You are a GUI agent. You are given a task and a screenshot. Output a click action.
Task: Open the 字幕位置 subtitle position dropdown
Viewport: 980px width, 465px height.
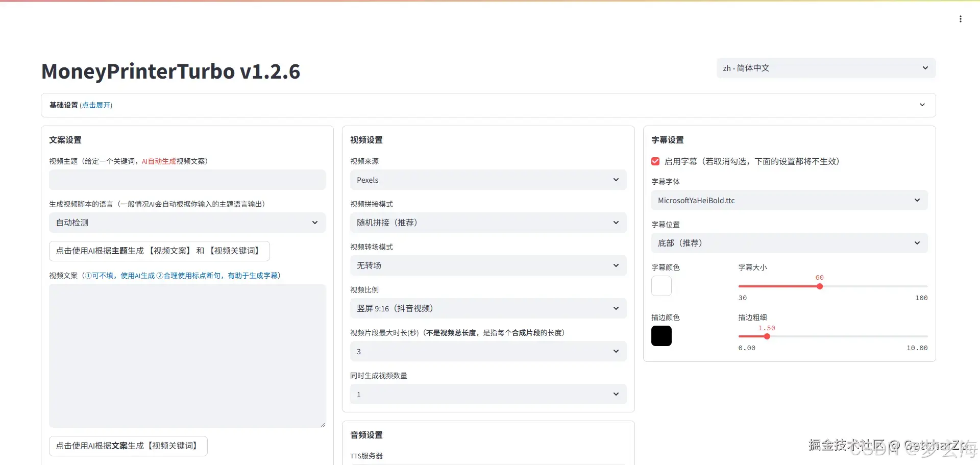(789, 243)
